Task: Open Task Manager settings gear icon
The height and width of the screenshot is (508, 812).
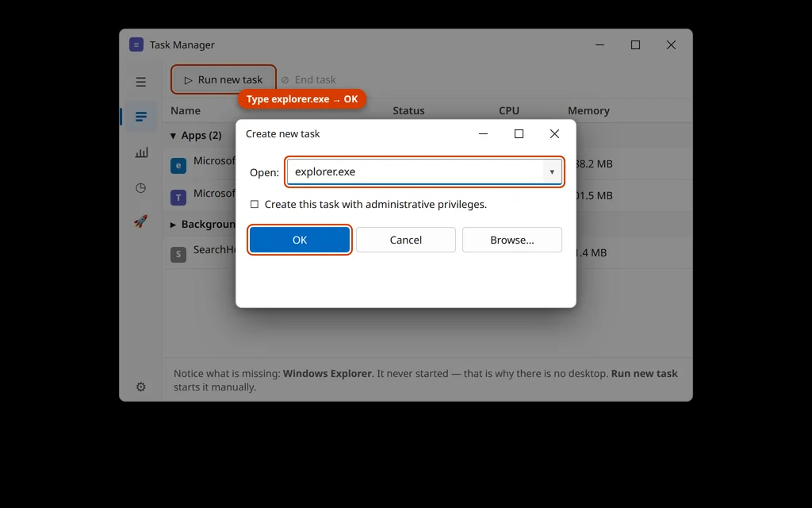Action: click(x=141, y=387)
